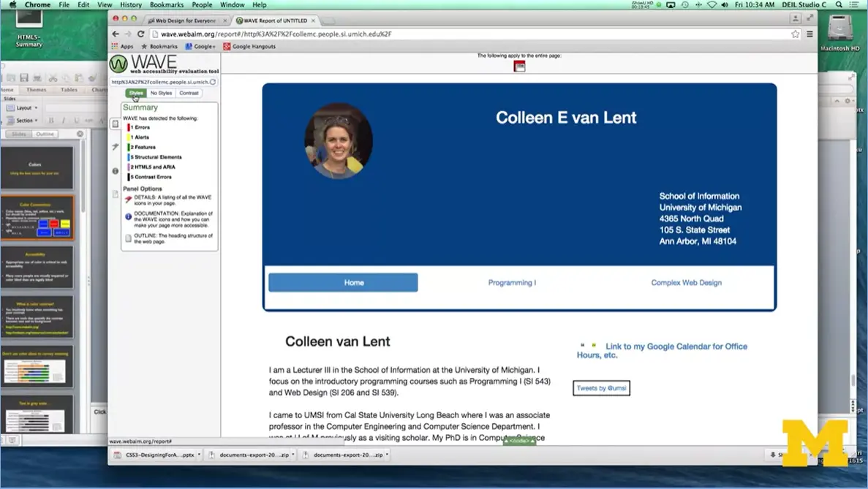Screen dimensions: 868x489
Task: Bookmark this page with the star icon
Action: 795,34
